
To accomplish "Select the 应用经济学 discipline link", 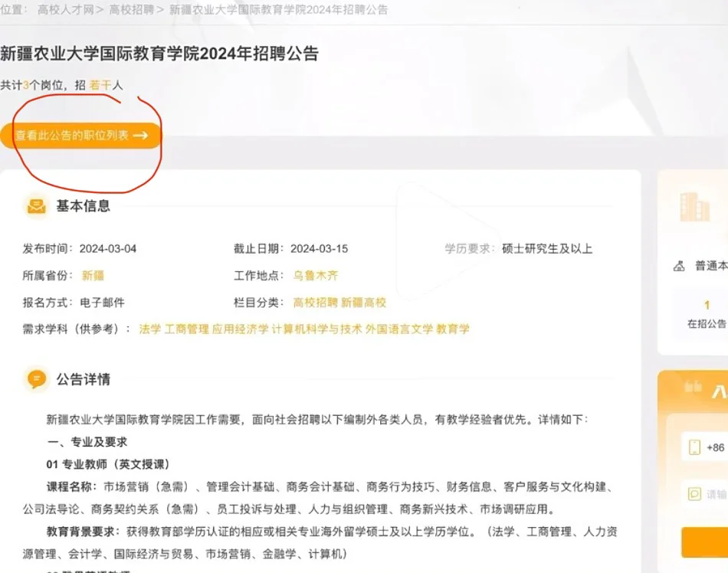I will (x=240, y=329).
